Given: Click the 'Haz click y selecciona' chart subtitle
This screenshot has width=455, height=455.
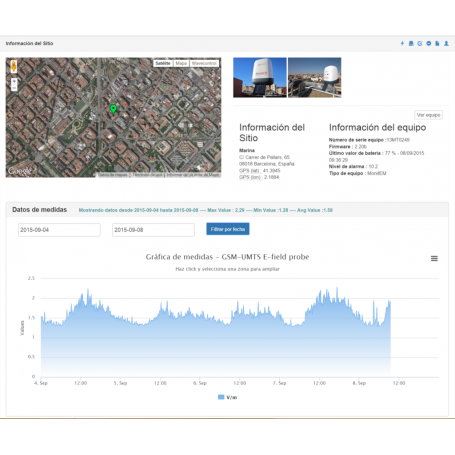Looking at the screenshot, I should click(227, 269).
